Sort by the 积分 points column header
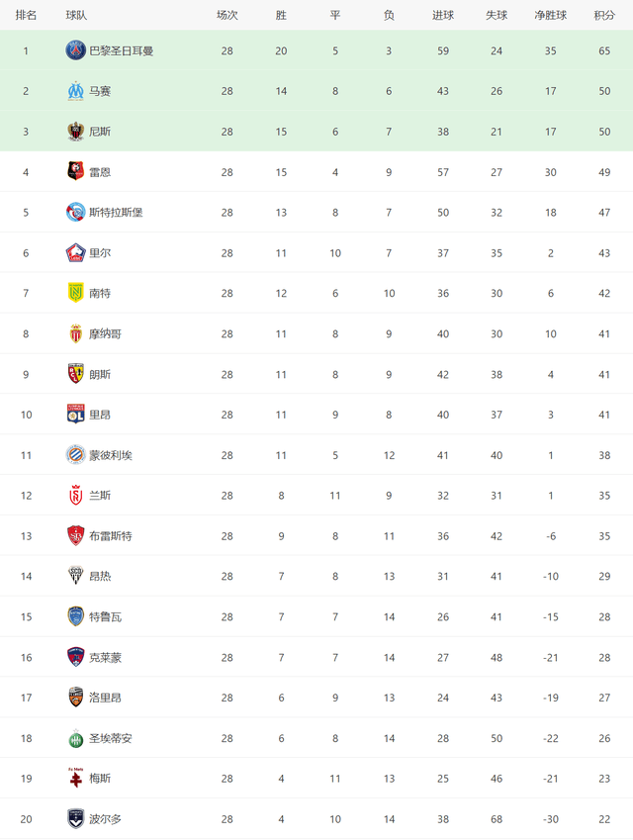The height and width of the screenshot is (840, 633). (x=604, y=16)
